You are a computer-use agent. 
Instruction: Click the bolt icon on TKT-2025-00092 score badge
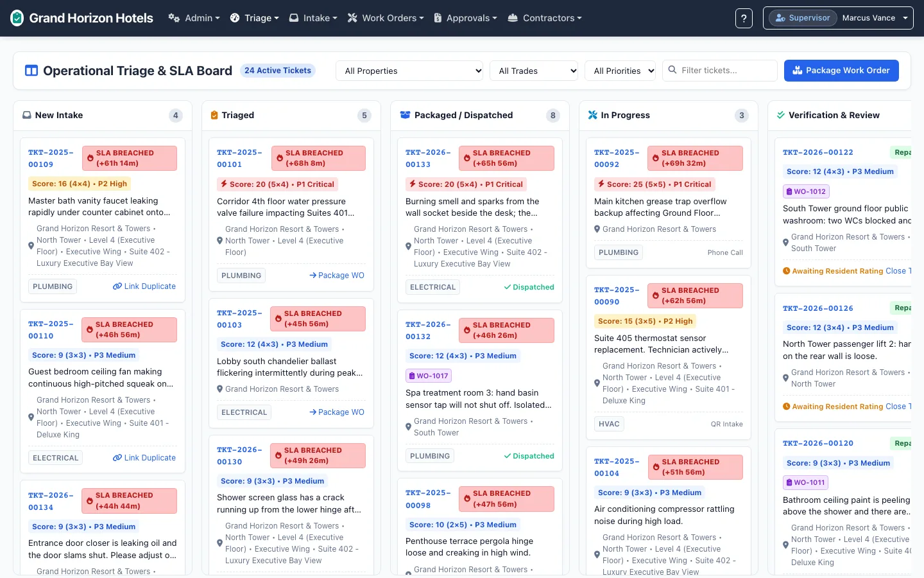tap(601, 184)
